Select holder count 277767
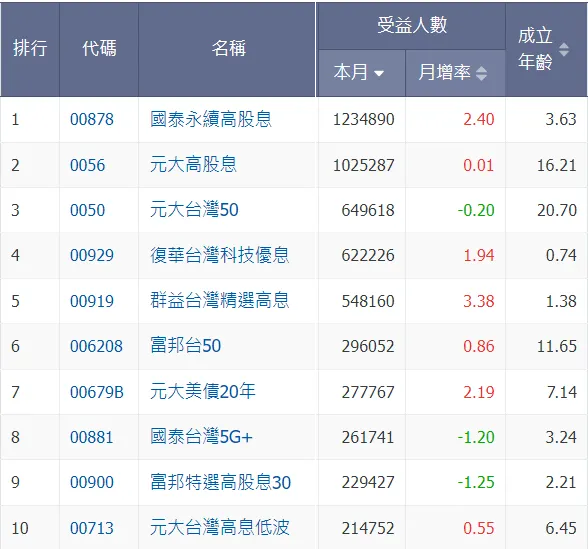The width and height of the screenshot is (588, 549). 368,393
